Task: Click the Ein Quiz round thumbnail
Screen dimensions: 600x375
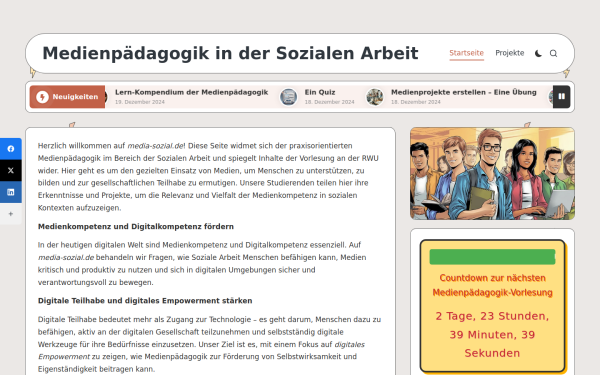Action: point(289,97)
